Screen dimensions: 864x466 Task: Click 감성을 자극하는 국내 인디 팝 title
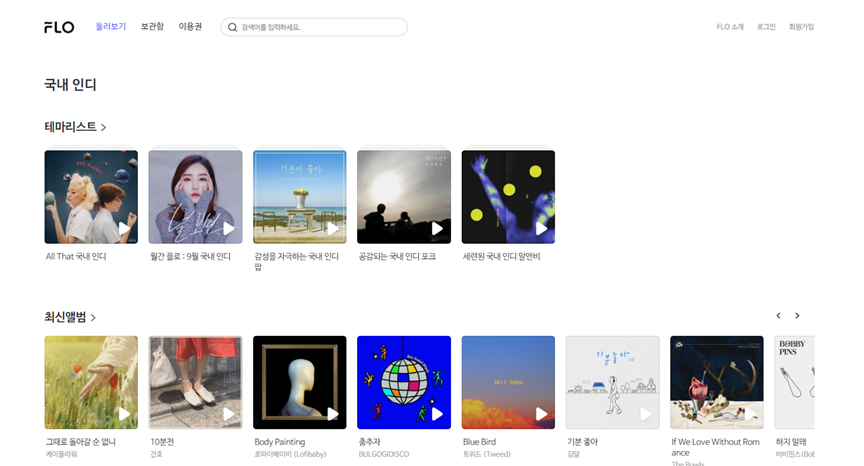[x=296, y=262]
